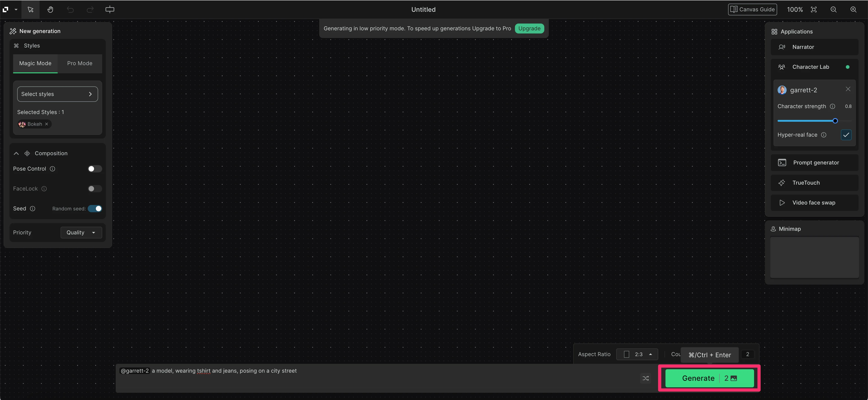Viewport: 868px width, 400px height.
Task: Switch to the Pro Mode tab
Action: pos(80,63)
